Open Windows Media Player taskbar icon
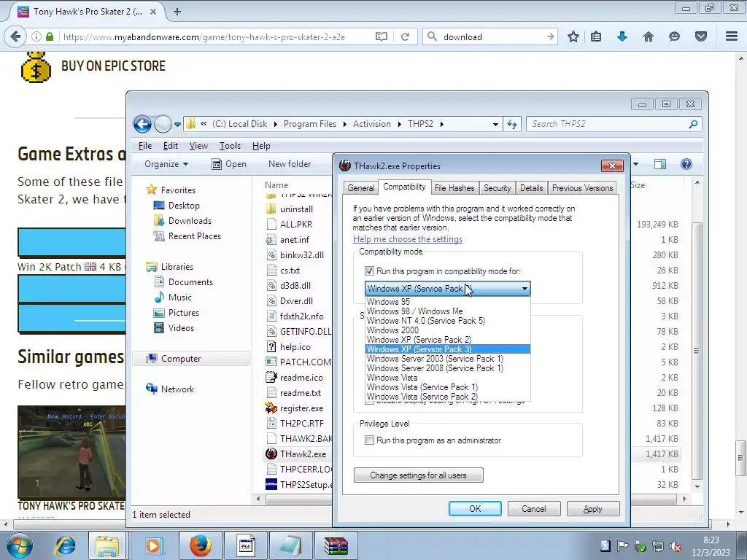 click(x=153, y=545)
